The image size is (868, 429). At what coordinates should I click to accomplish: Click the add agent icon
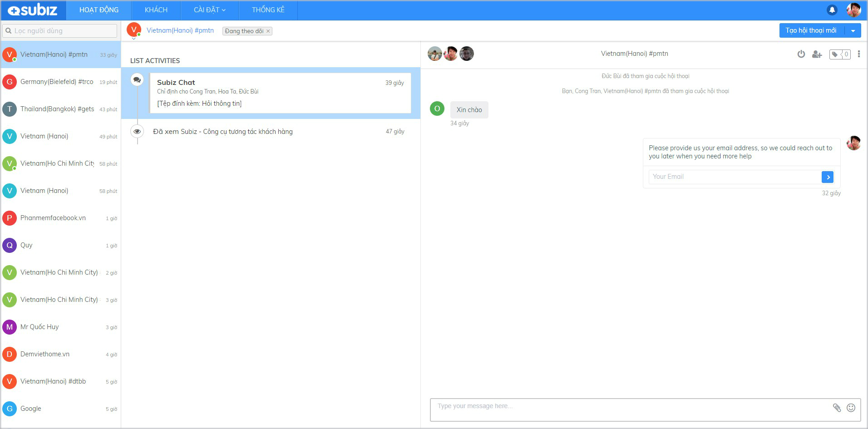(817, 54)
